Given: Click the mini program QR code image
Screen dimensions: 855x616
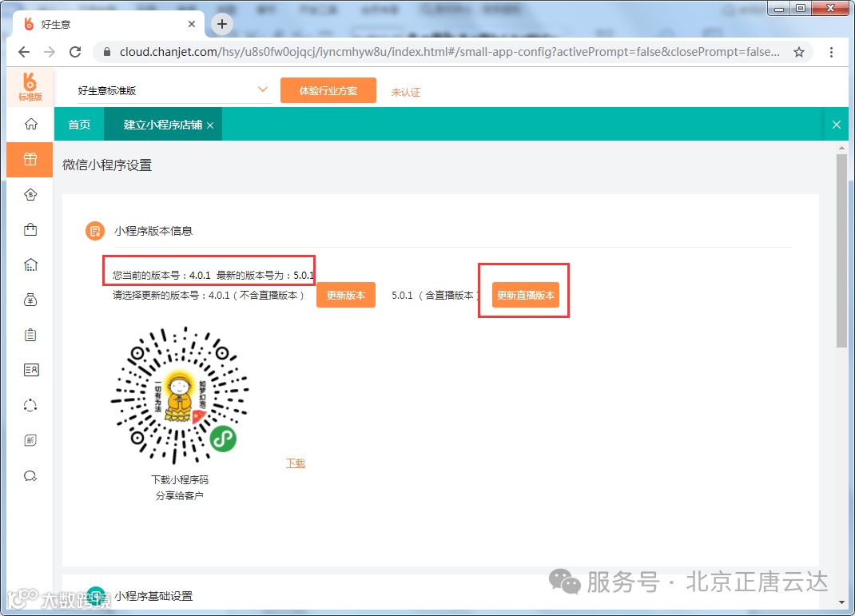Looking at the screenshot, I should pyautogui.click(x=180, y=395).
